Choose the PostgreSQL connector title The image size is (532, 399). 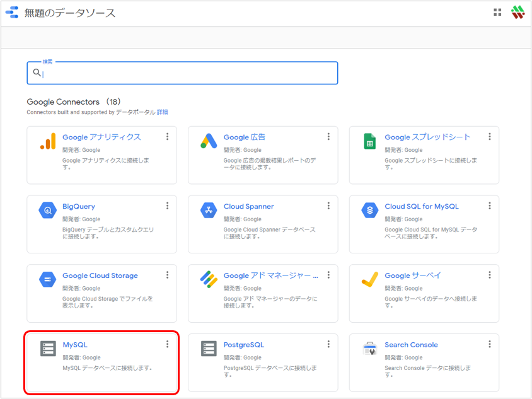click(x=243, y=345)
